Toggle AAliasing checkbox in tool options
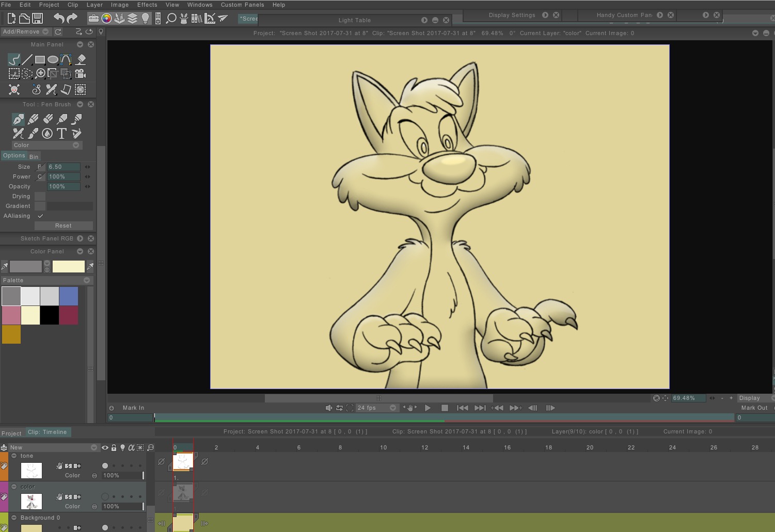775x532 pixels. click(x=40, y=216)
